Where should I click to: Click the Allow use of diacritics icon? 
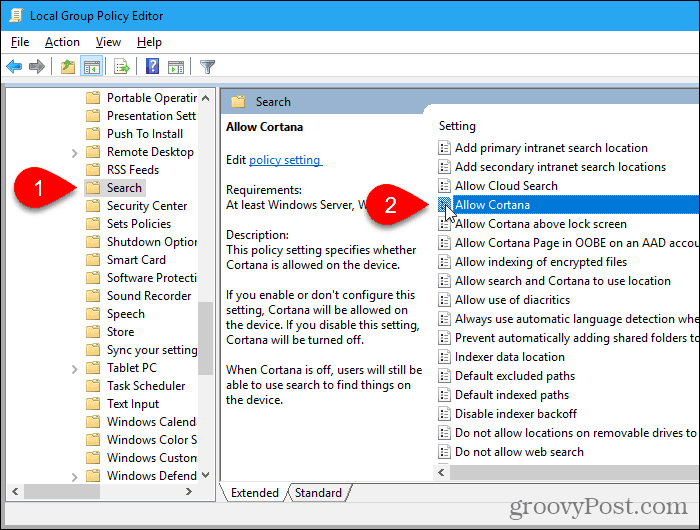coord(444,300)
